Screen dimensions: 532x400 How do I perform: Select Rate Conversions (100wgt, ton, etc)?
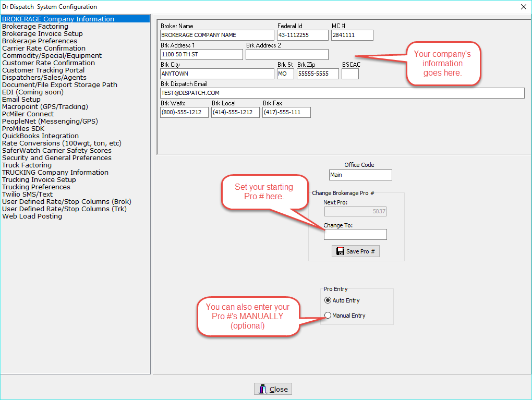[x=62, y=143]
